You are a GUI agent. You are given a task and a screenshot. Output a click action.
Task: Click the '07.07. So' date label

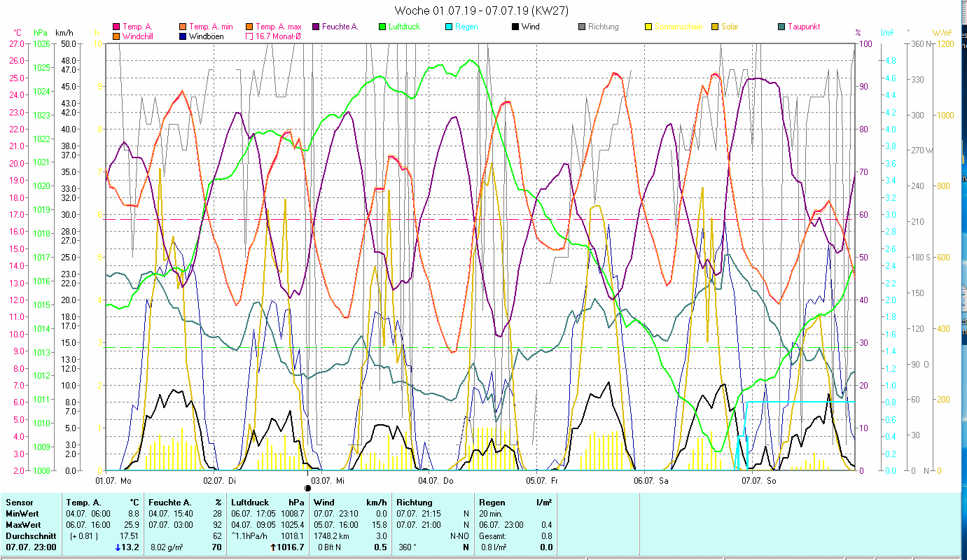pyautogui.click(x=759, y=481)
